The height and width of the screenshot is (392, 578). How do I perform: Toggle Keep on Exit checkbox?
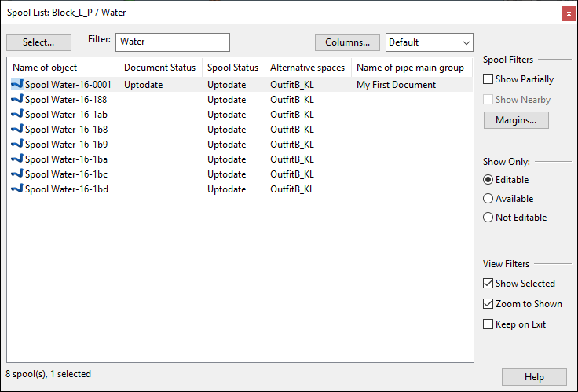coord(488,324)
